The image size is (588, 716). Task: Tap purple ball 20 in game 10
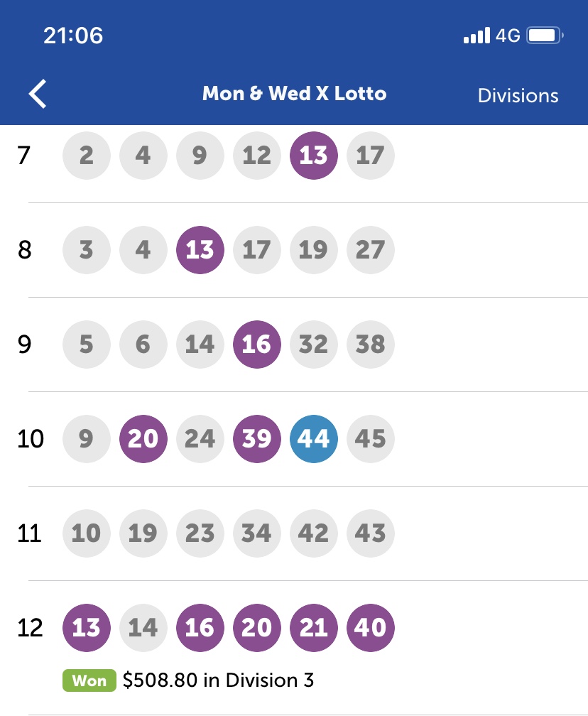(143, 439)
